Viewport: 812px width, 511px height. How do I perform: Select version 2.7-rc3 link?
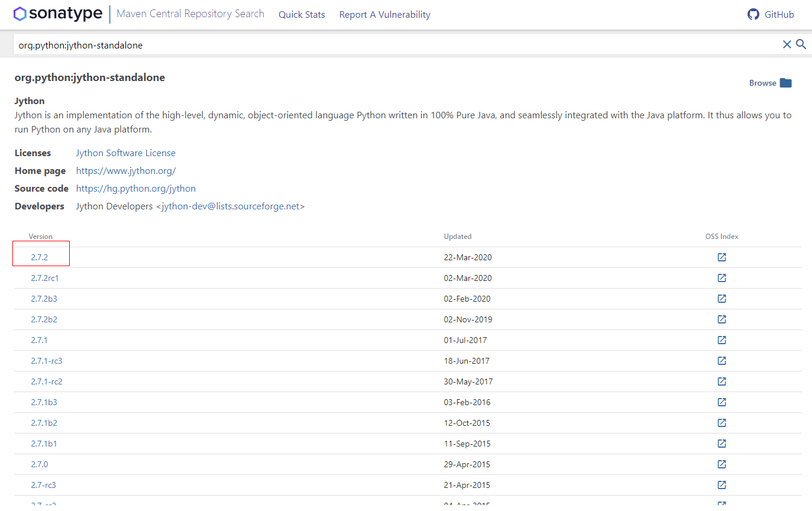click(x=43, y=485)
